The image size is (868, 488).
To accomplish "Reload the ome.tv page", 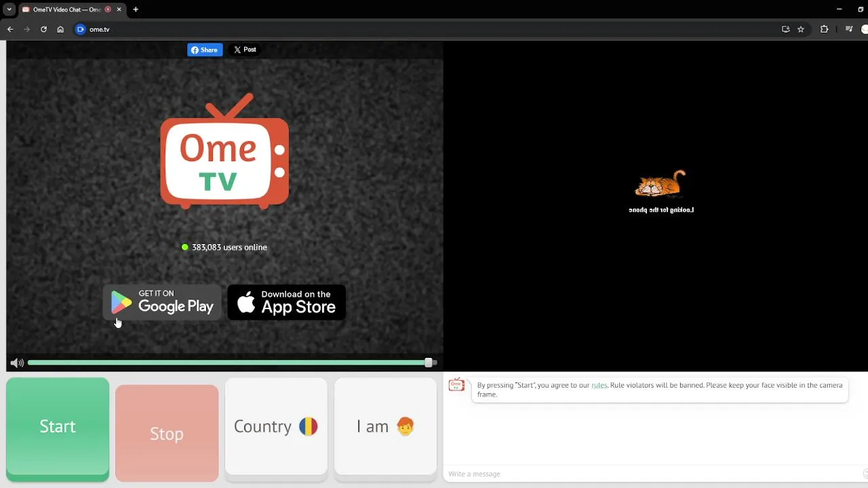I will (x=43, y=29).
